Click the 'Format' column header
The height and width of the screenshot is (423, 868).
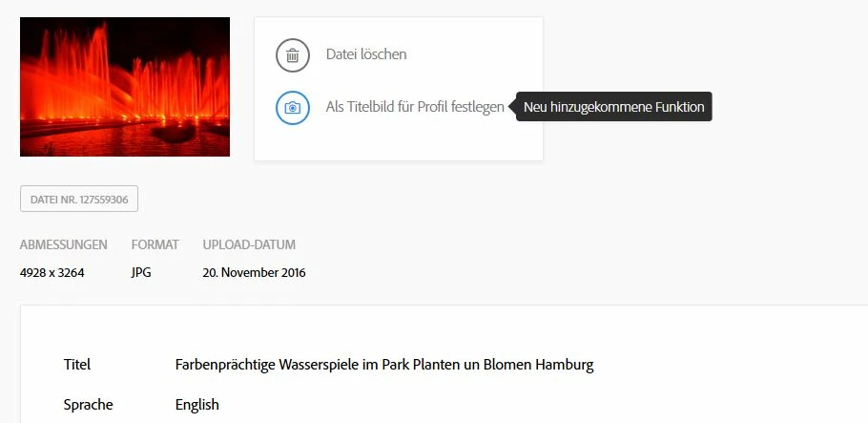[155, 244]
